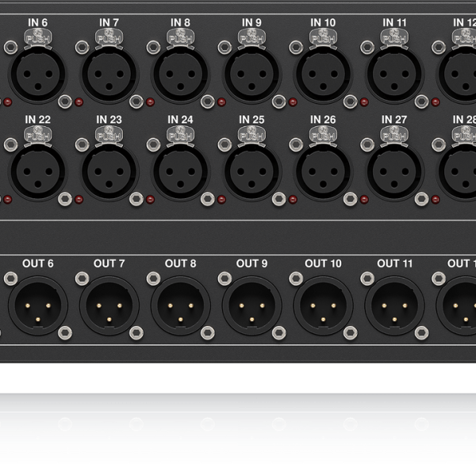
Task: Select the OUT 7 XLR output connector
Action: (109, 305)
